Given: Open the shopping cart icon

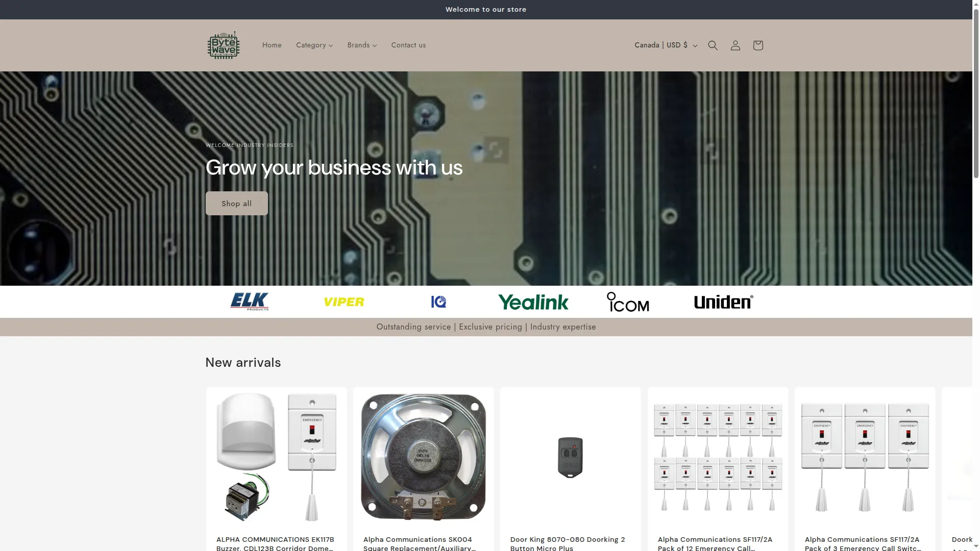Looking at the screenshot, I should coord(757,45).
